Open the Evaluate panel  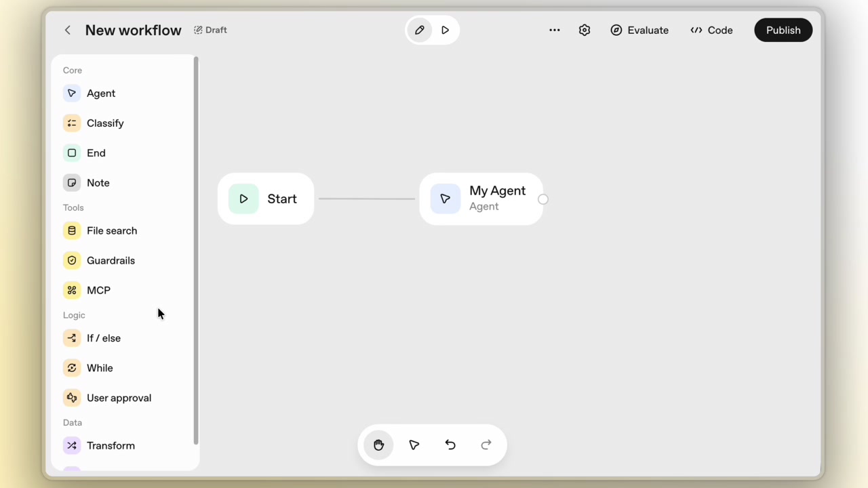[x=639, y=30]
